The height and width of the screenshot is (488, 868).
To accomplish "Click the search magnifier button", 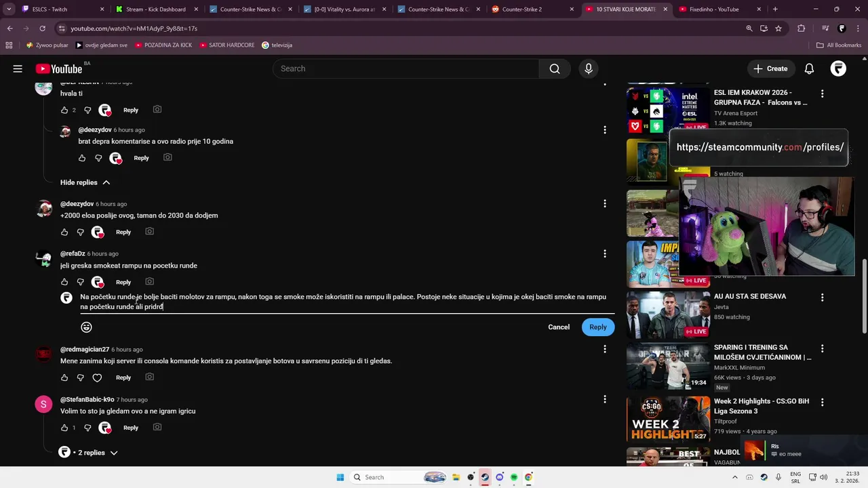I will click(555, 68).
